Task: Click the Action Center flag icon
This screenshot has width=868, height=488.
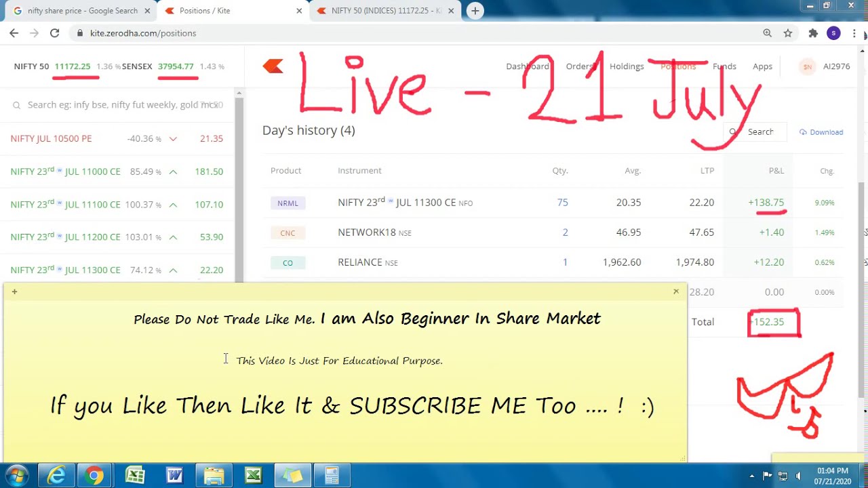Action: (x=767, y=476)
